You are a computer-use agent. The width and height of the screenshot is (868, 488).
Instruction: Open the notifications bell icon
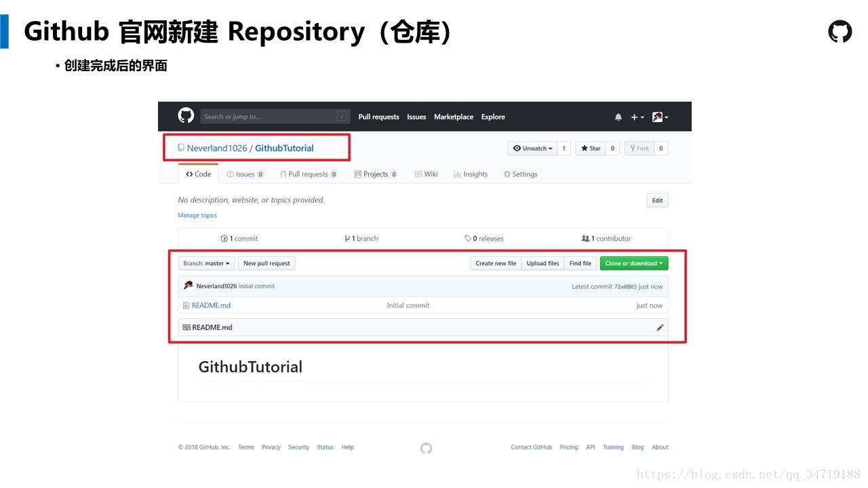pos(618,117)
